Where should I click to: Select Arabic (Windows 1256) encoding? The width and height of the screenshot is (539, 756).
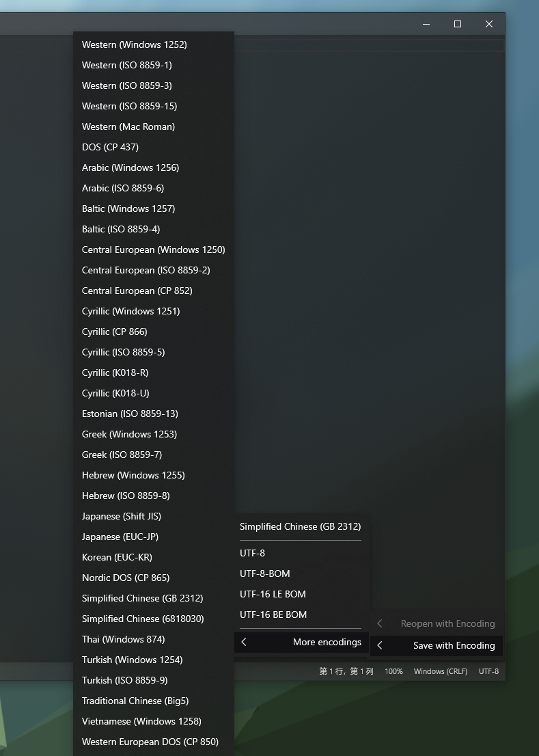click(154, 167)
